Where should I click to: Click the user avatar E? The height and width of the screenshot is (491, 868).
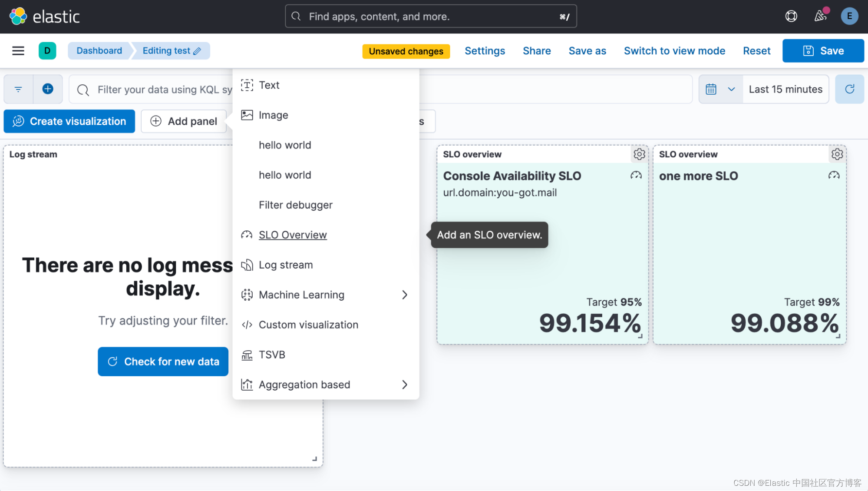849,17
